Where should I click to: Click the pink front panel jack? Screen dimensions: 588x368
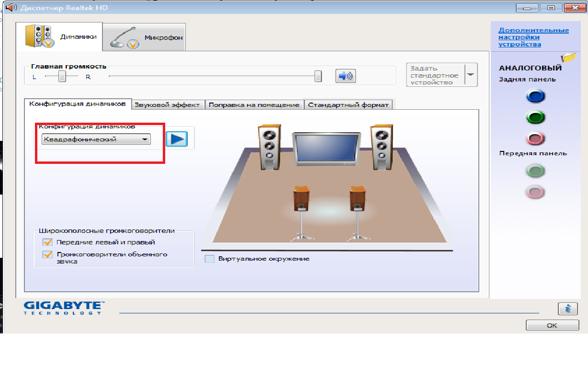(535, 192)
